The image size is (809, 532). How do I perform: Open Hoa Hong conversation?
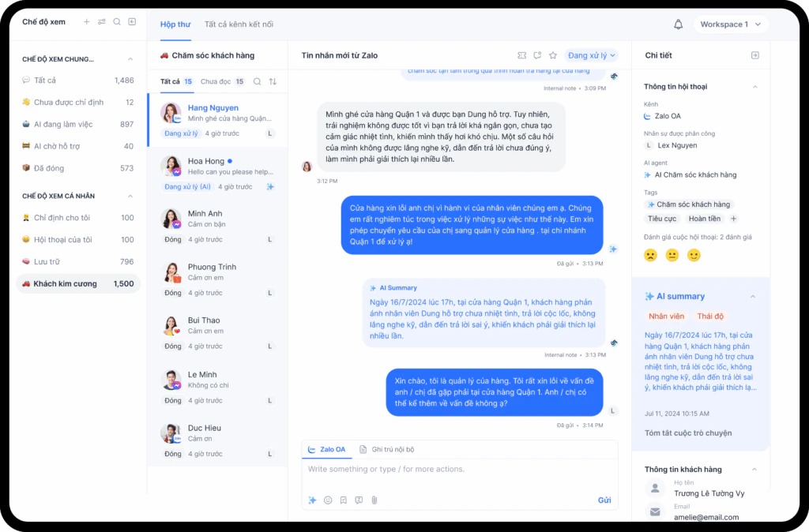click(217, 174)
